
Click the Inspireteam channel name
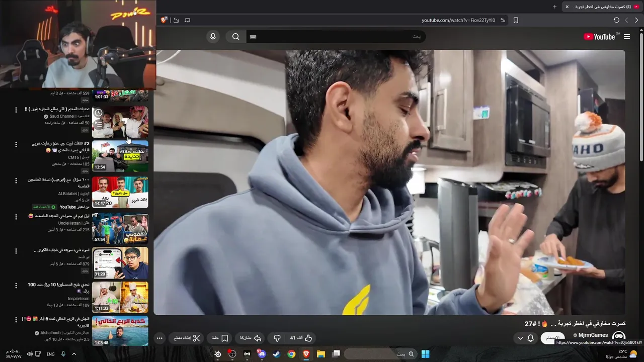click(78, 298)
